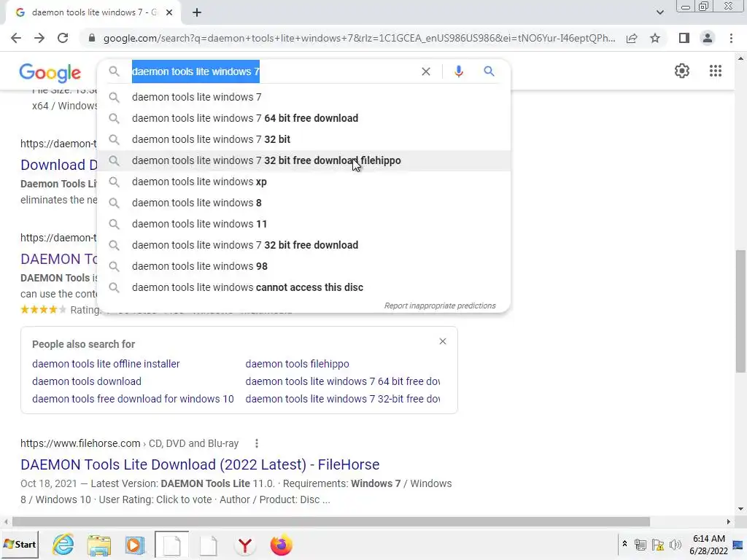Open Chrome three-dot menu
747x560 pixels.
[x=731, y=38]
